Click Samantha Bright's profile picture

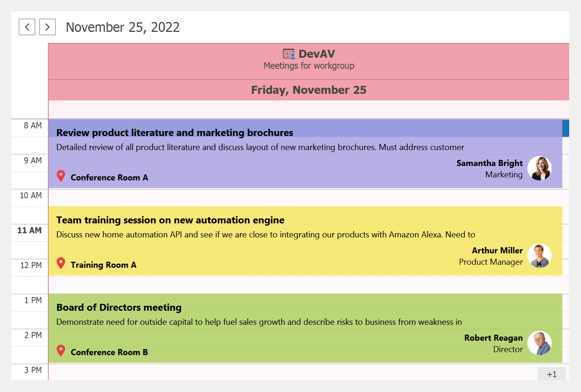(540, 168)
